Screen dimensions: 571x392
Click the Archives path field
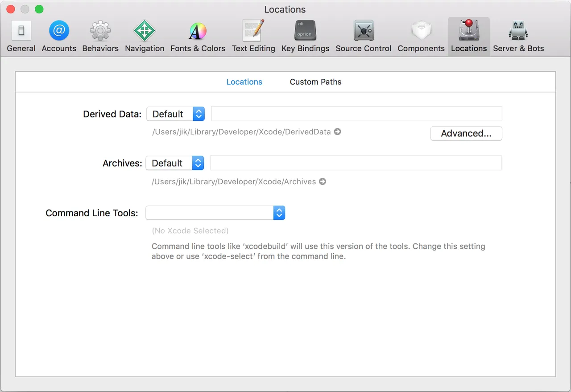(356, 163)
